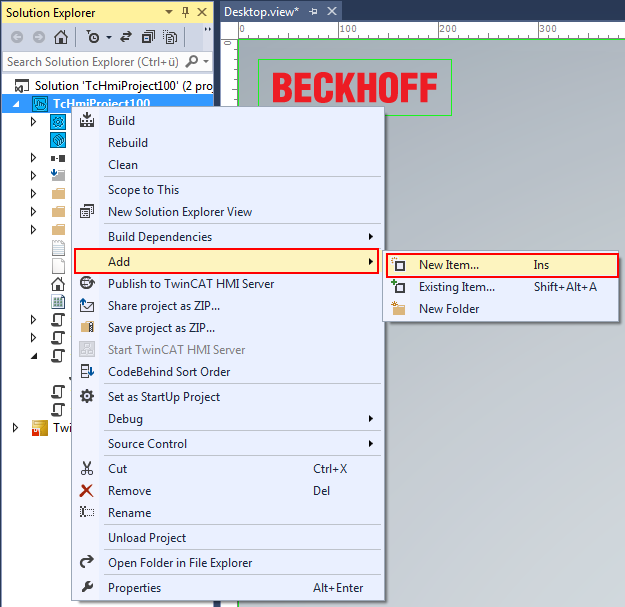Click the house icon in the tree

pyautogui.click(x=58, y=284)
